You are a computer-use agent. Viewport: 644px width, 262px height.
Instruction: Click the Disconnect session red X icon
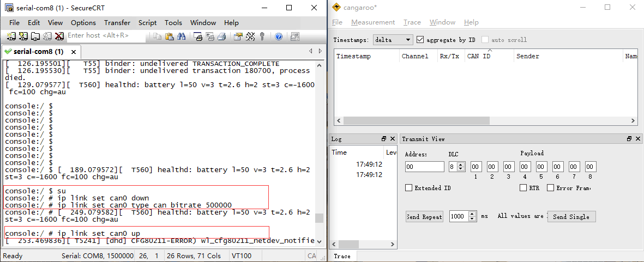[59, 36]
